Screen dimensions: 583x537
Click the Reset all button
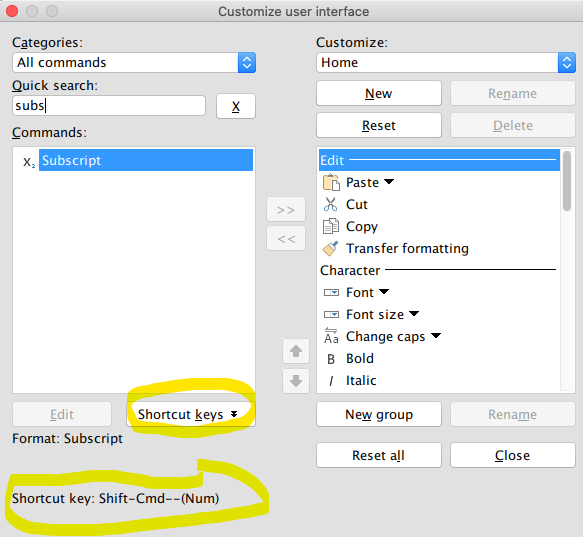(379, 455)
